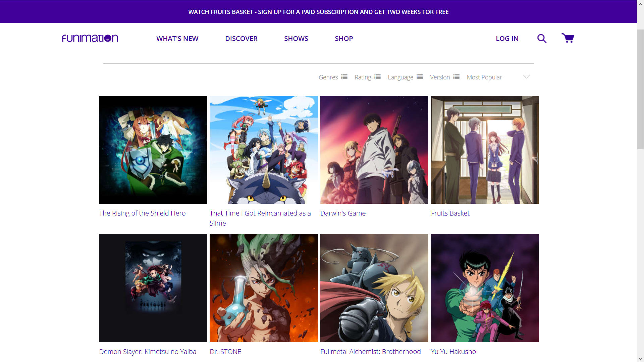
Task: Select the Yu Yu Hakusho poster thumbnail
Action: click(x=485, y=288)
